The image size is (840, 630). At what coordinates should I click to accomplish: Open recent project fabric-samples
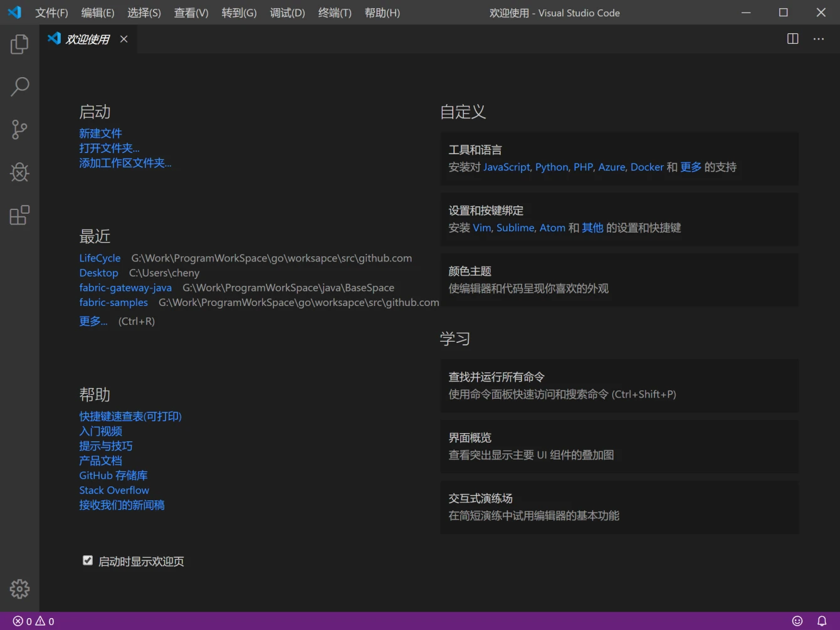pos(113,302)
